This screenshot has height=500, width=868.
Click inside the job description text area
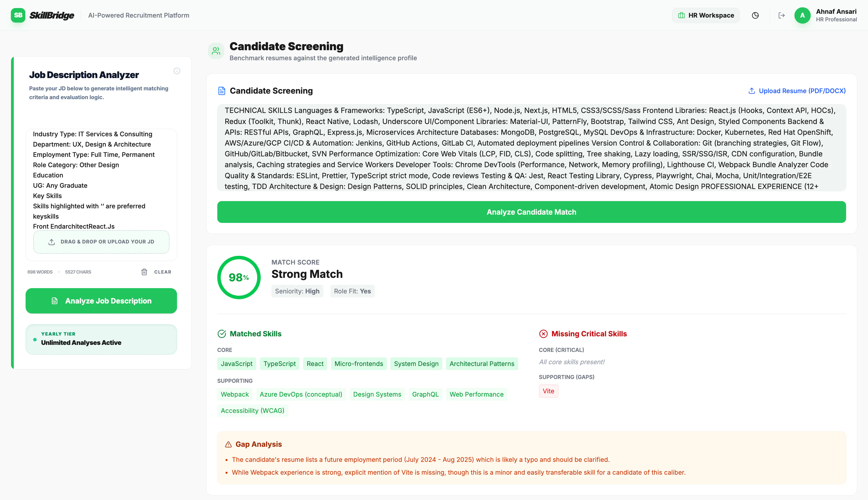[x=101, y=180]
